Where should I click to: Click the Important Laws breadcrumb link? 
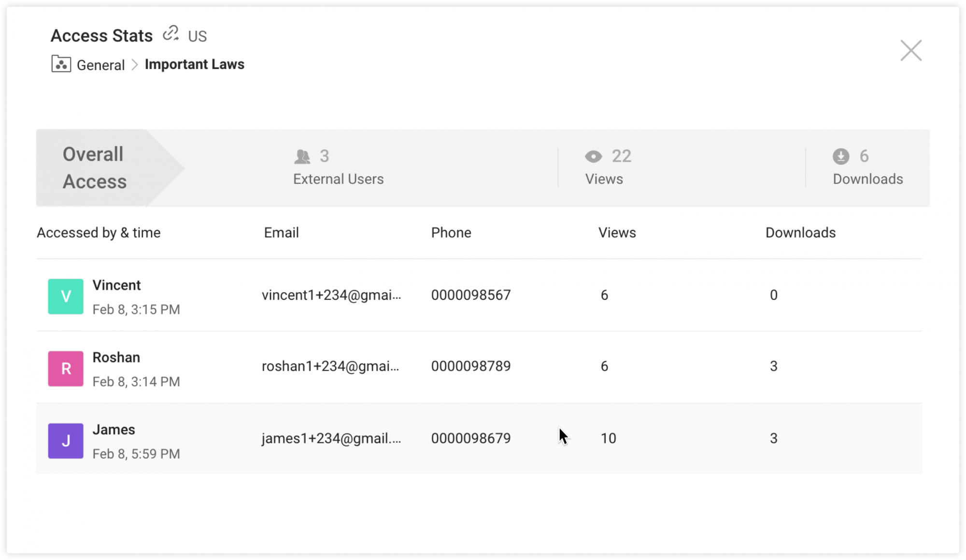194,64
